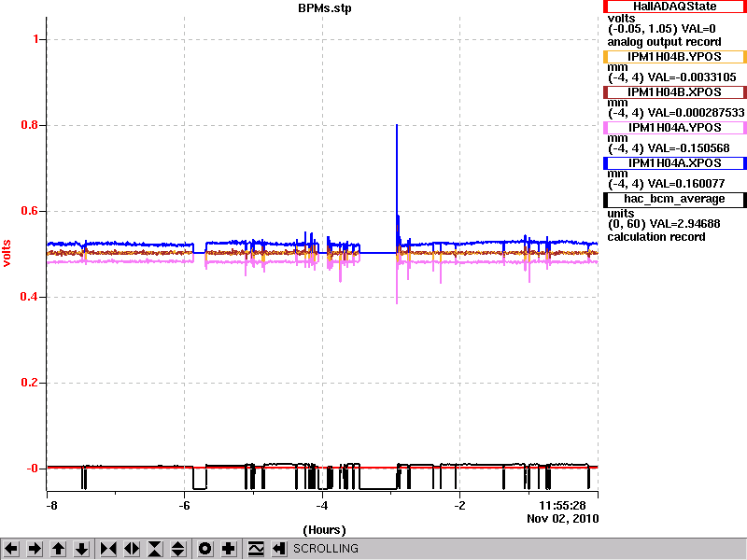Select the IPM1H04B.YPOS curve legend
Screen dimensions: 747x560
(x=674, y=57)
